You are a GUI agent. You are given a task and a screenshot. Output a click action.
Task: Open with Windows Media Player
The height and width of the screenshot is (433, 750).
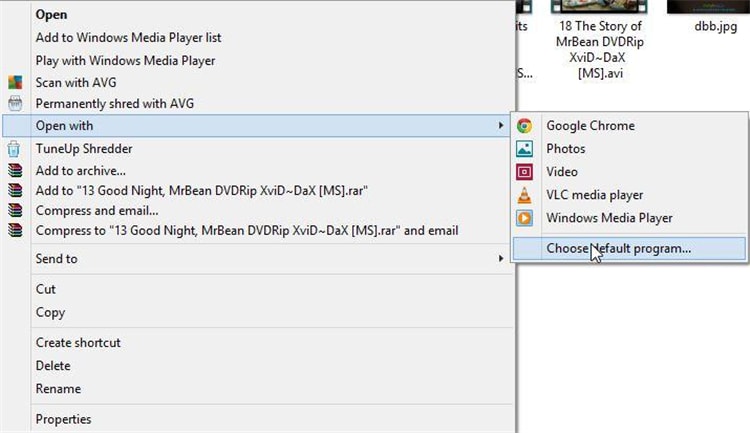click(609, 218)
